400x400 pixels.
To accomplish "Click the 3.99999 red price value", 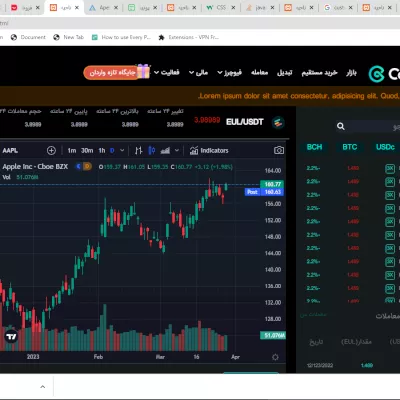I will click(x=207, y=120).
